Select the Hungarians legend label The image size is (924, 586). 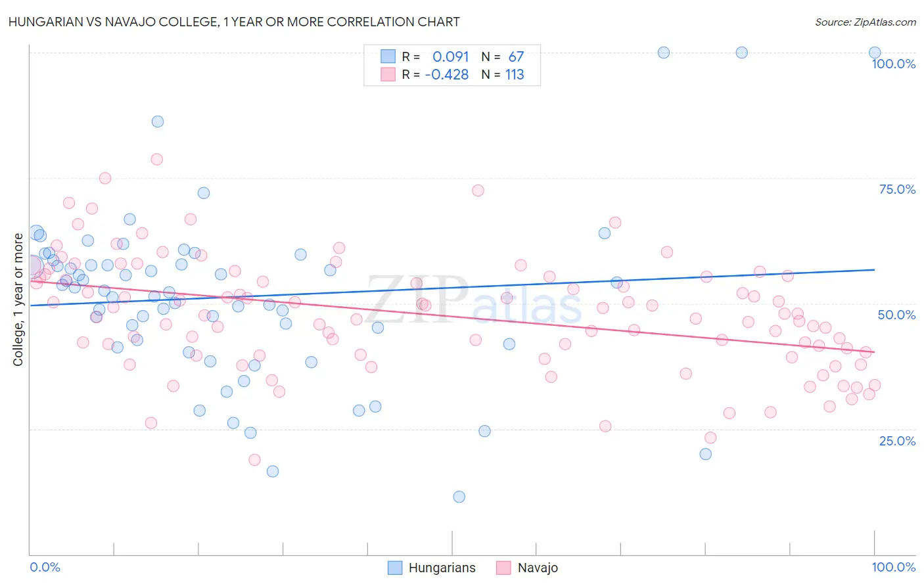coord(442,568)
